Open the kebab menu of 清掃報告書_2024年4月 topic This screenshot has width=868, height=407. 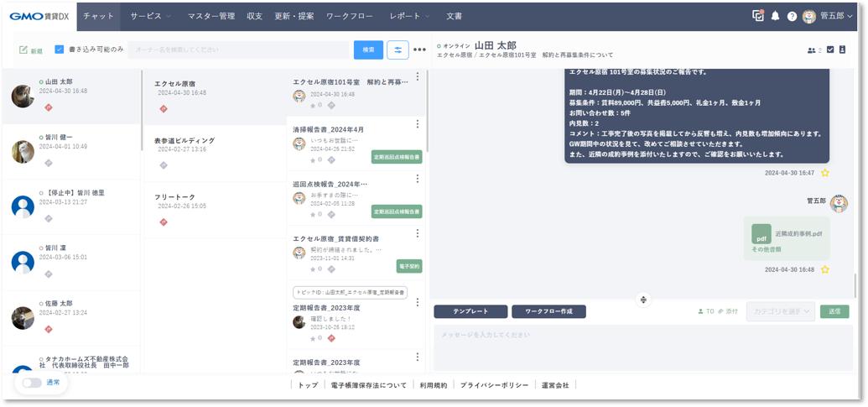418,124
